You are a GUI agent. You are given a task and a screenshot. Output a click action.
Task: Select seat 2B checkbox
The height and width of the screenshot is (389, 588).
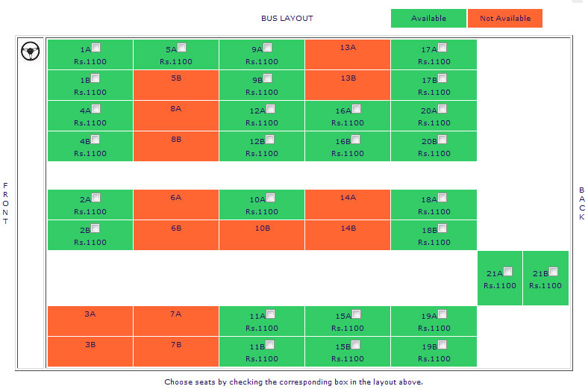[96, 228]
